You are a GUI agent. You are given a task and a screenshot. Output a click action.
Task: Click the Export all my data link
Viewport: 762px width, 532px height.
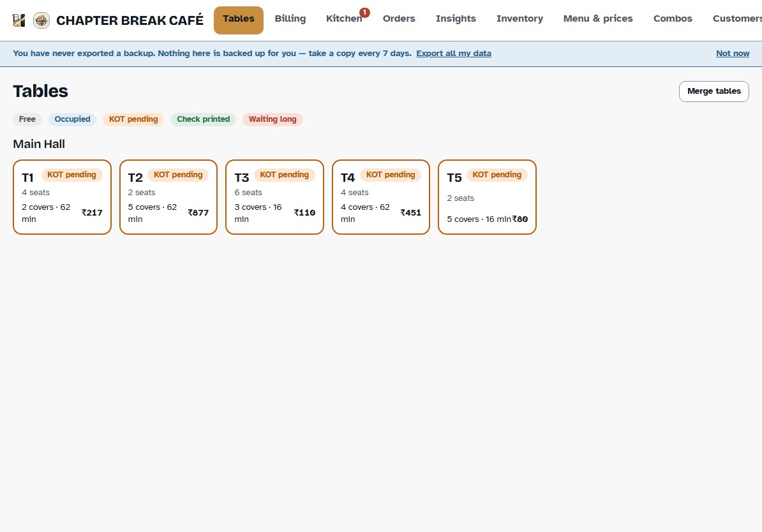pyautogui.click(x=453, y=54)
